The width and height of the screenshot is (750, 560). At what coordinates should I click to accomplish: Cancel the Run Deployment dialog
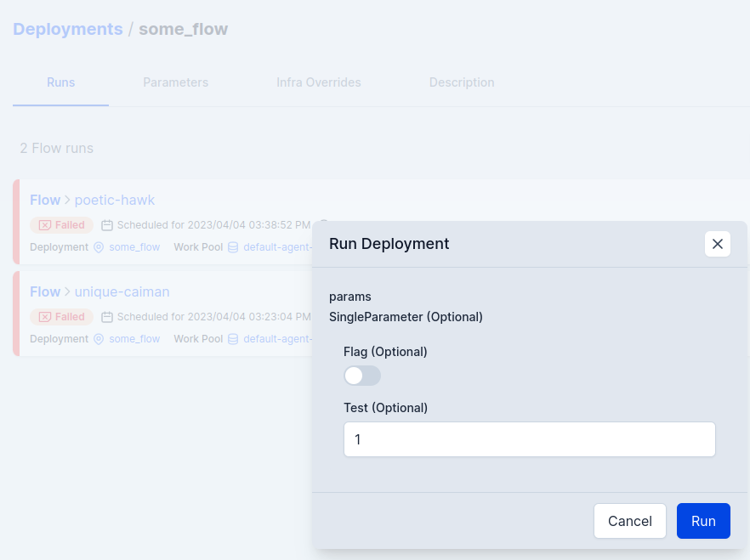click(629, 521)
